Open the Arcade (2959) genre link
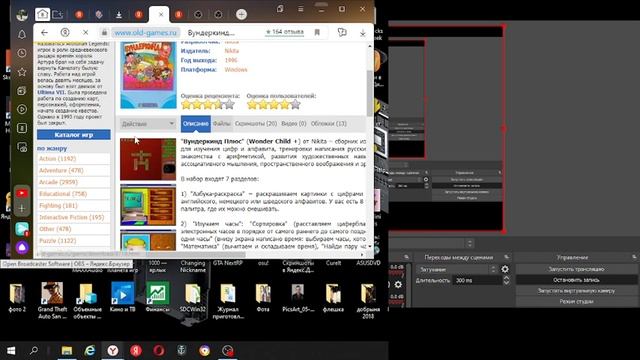 [x=58, y=182]
